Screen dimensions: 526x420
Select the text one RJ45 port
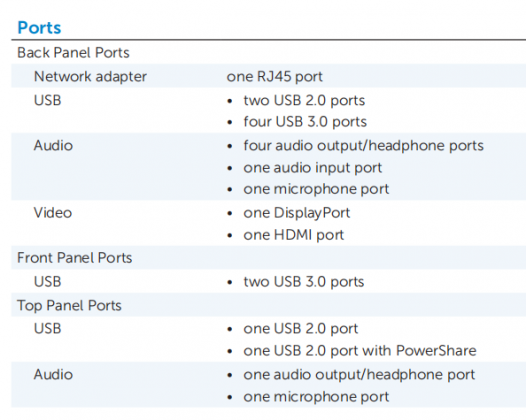point(274,76)
